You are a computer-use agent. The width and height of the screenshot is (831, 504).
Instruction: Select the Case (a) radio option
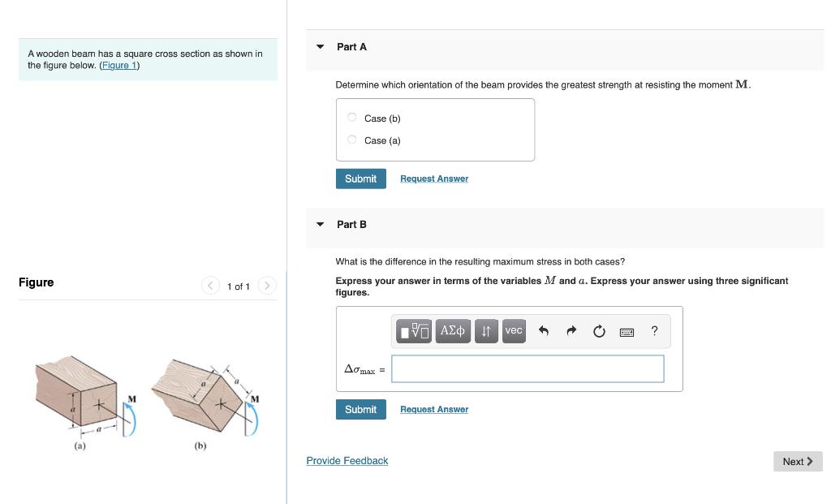352,140
